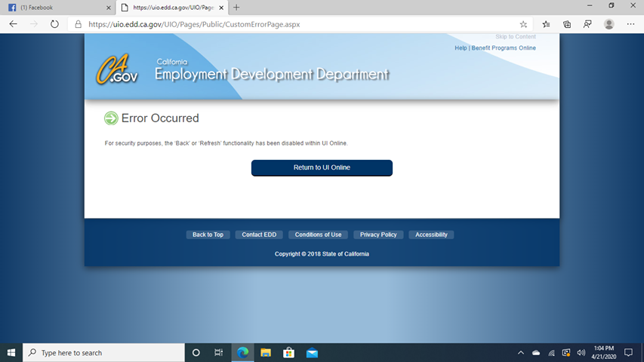Click the address bar URL field

tap(300, 25)
